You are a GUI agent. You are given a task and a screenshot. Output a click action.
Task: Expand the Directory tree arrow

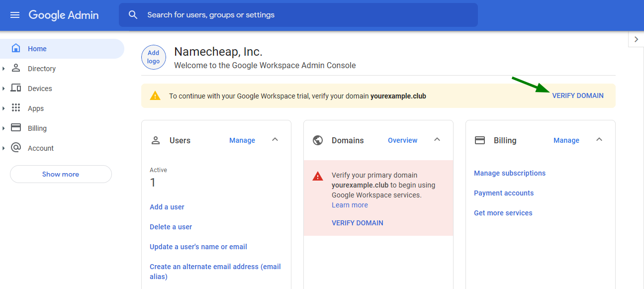4,69
